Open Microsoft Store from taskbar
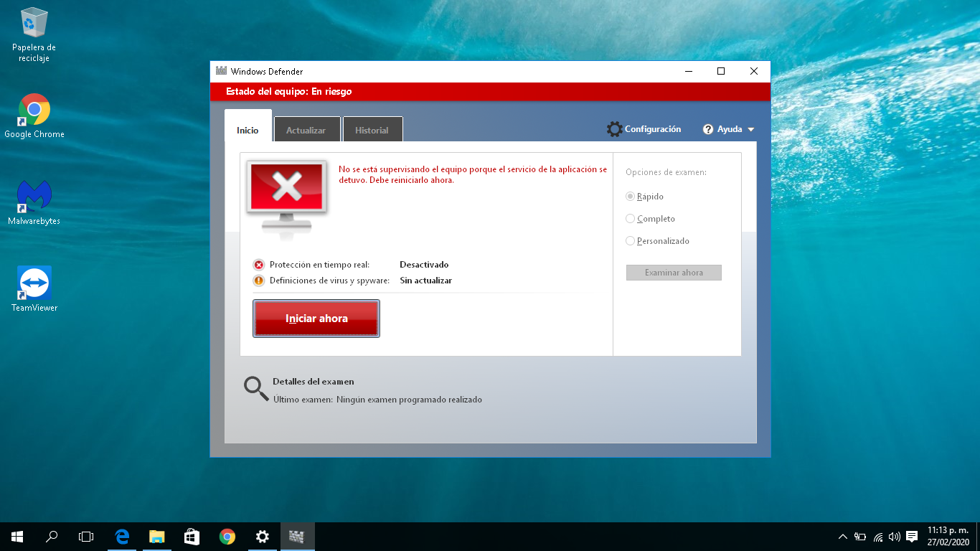Viewport: 980px width, 551px height. [192, 537]
